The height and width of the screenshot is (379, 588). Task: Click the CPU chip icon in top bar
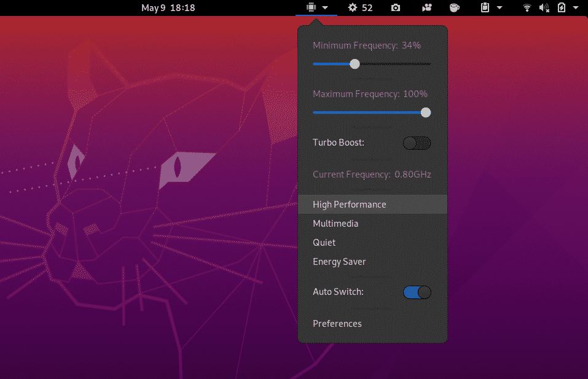point(311,7)
